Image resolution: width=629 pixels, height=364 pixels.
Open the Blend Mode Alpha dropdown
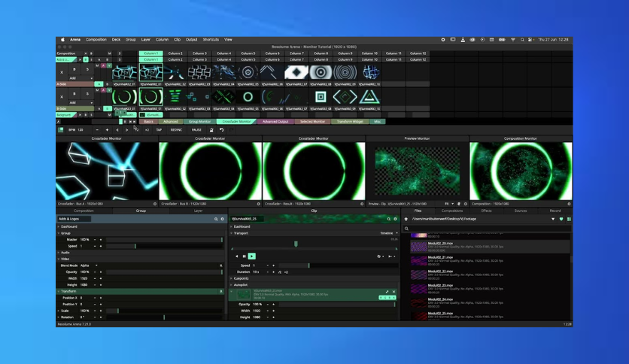[89, 265]
